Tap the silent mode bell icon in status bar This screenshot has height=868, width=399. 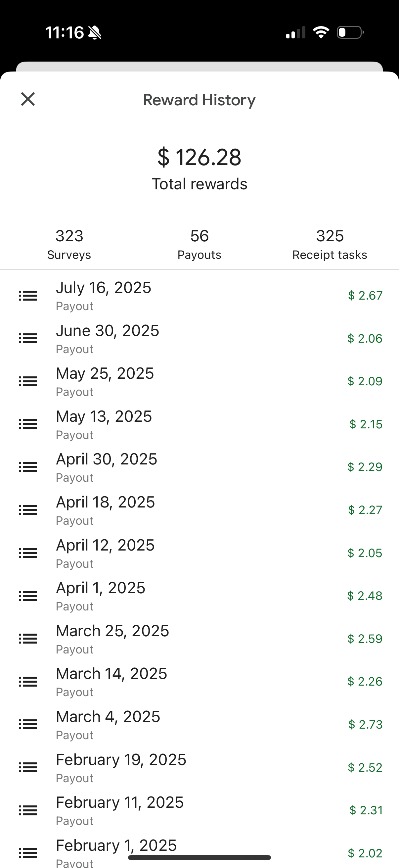[95, 33]
